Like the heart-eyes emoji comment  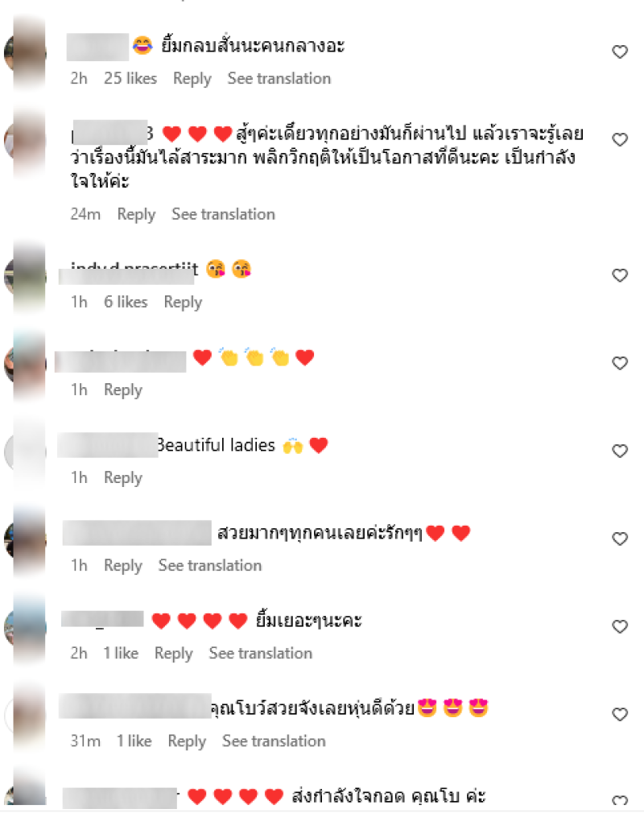click(x=620, y=715)
